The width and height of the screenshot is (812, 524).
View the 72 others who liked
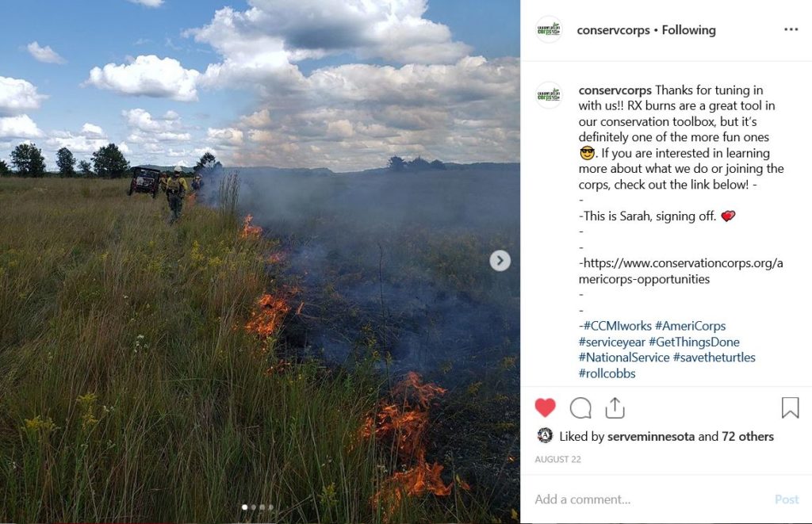[748, 437]
